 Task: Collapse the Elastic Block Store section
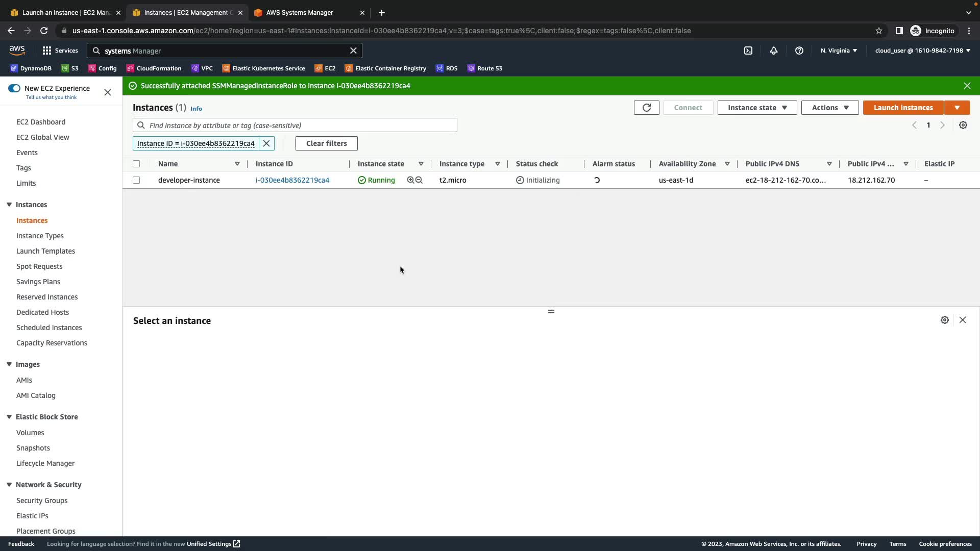(x=9, y=417)
